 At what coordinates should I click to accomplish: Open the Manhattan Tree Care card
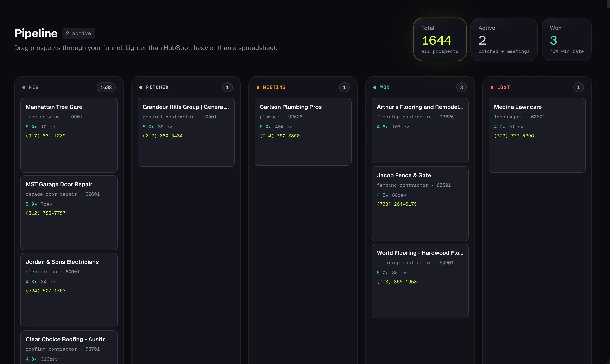click(69, 135)
